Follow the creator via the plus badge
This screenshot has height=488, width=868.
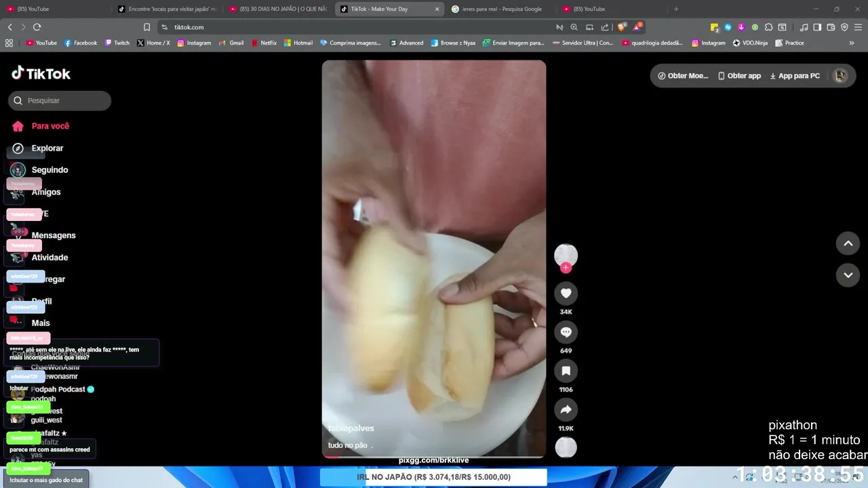[566, 268]
